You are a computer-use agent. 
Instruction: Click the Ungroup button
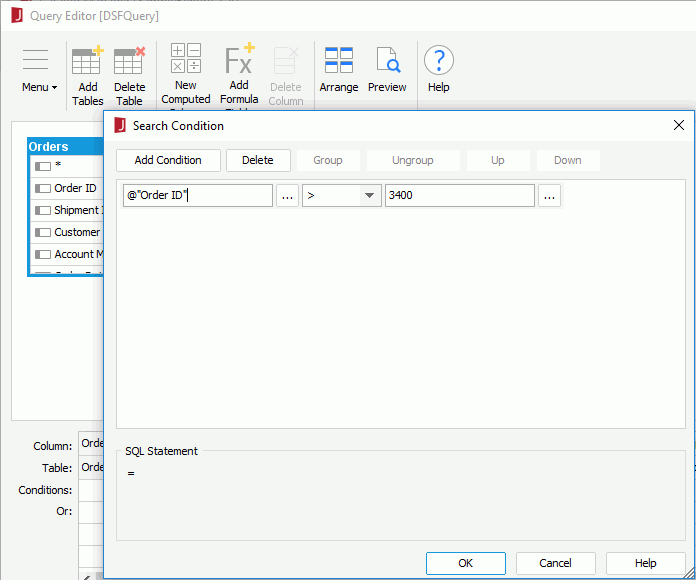click(413, 160)
